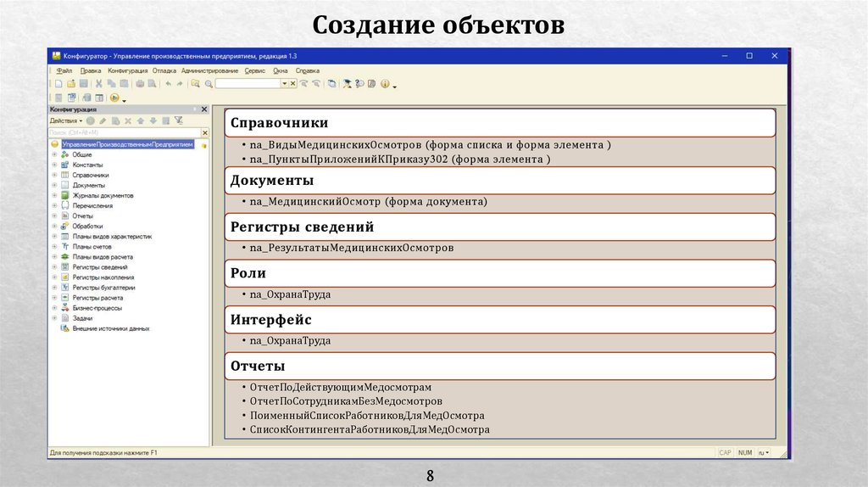Open the Справка menu
The height and width of the screenshot is (487, 868).
(x=307, y=71)
